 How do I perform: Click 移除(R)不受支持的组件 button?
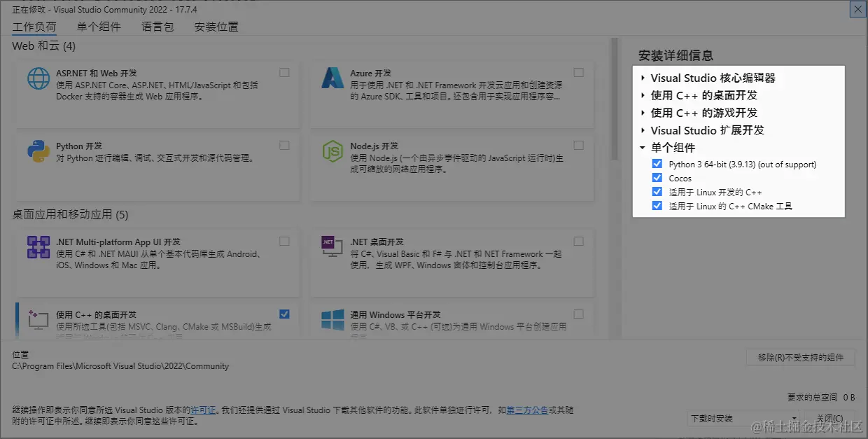click(800, 357)
